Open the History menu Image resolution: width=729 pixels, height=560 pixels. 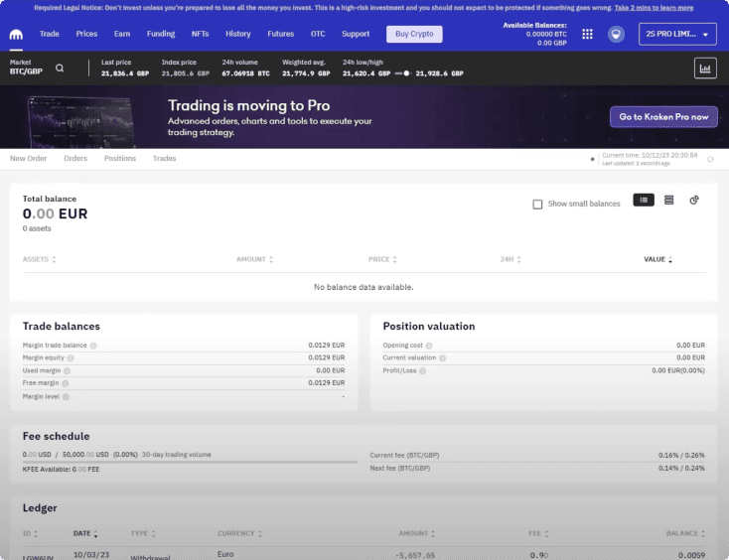[x=238, y=34]
